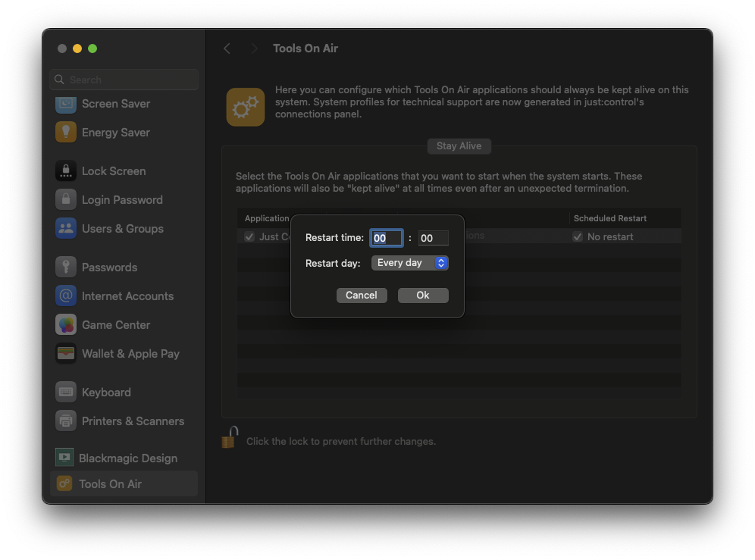Select Internet Accounts label in sidebar
Screen dimensions: 755x560
click(127, 296)
